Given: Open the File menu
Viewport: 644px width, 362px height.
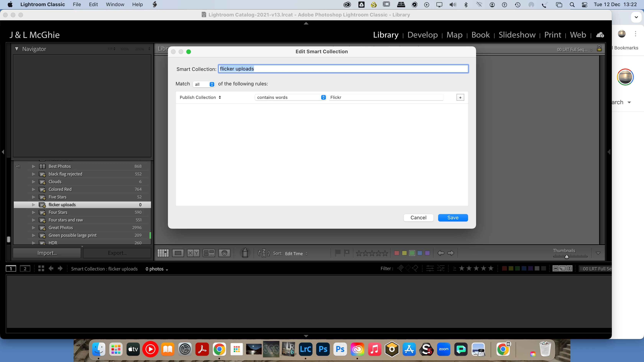Looking at the screenshot, I should tap(77, 4).
